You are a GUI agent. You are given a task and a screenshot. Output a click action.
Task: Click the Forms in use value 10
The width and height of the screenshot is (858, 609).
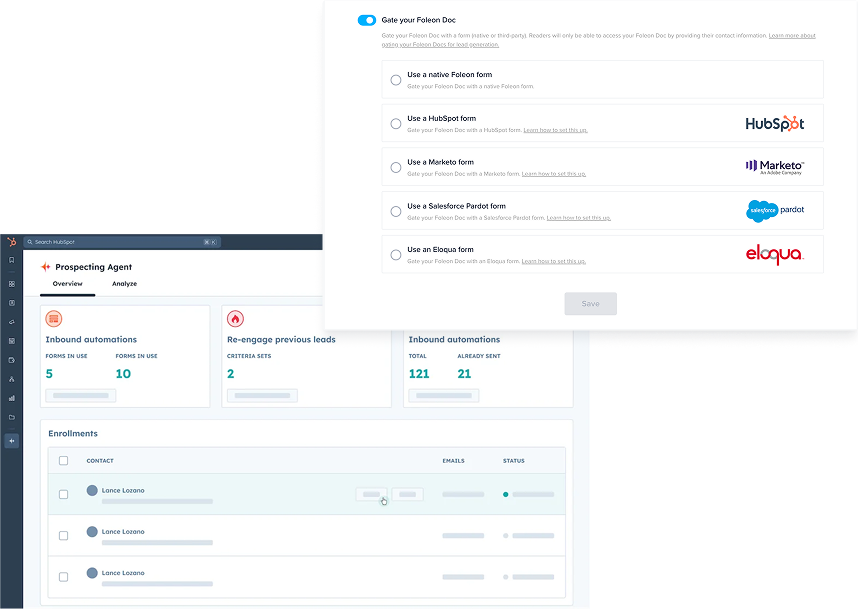123,374
